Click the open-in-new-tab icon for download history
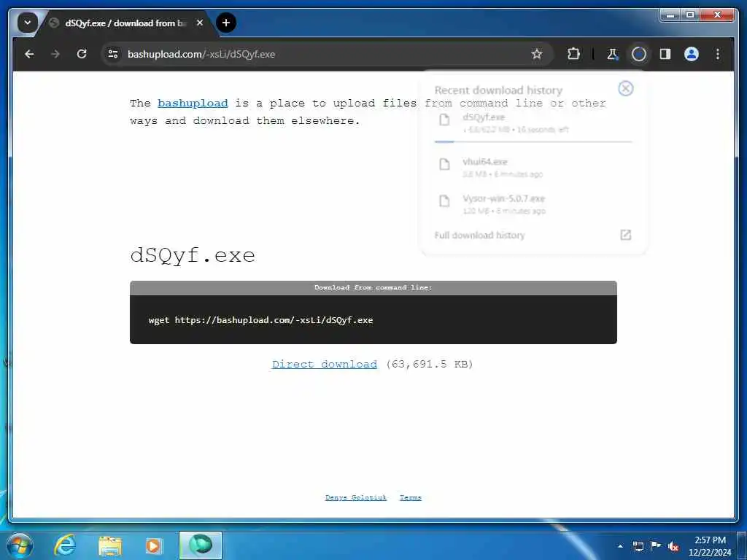The image size is (747, 560). 625,235
